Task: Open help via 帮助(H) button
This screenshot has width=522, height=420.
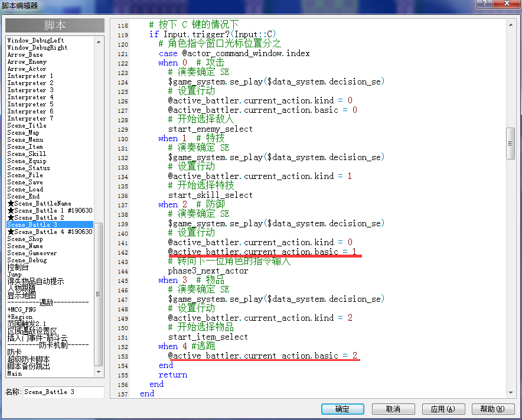Action: point(492,409)
